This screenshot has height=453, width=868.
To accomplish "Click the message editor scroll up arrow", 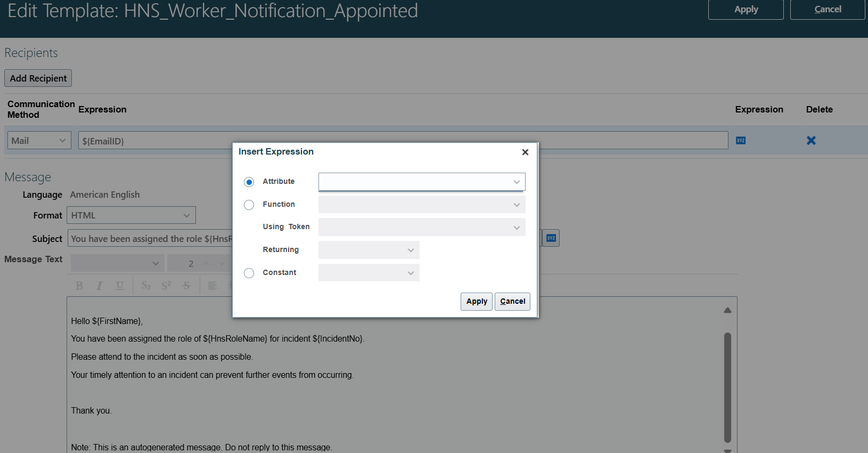I will click(x=727, y=310).
